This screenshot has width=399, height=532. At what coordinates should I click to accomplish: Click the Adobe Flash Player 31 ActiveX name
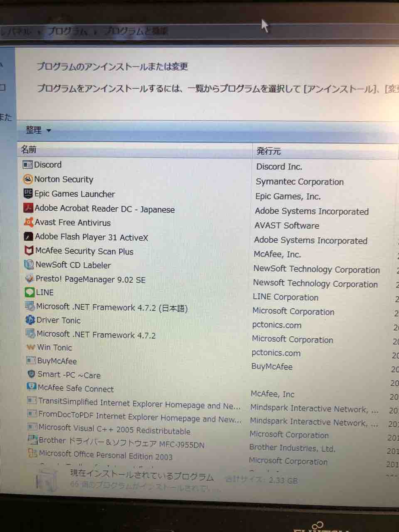[91, 237]
